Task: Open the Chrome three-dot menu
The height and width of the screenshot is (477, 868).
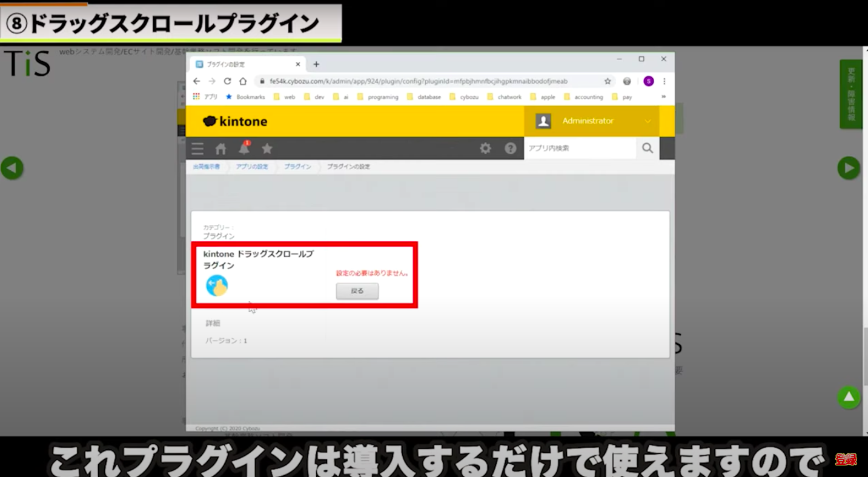Action: [x=664, y=81]
